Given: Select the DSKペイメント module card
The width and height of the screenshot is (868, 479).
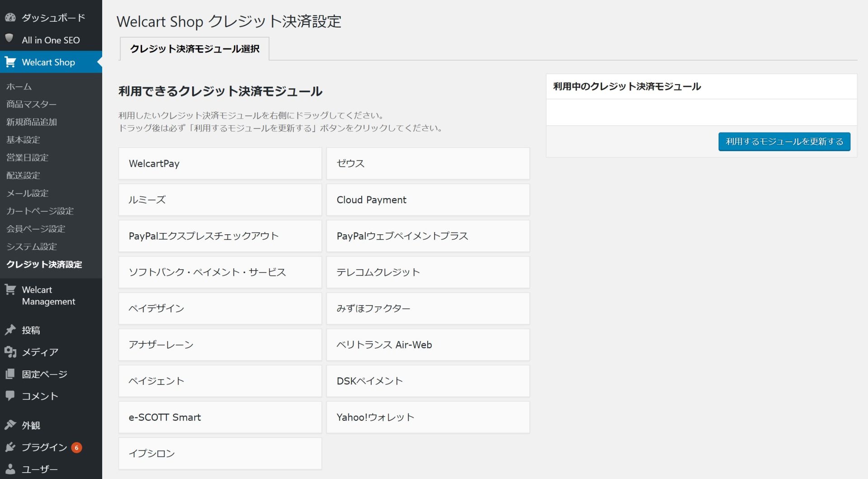Looking at the screenshot, I should point(428,381).
